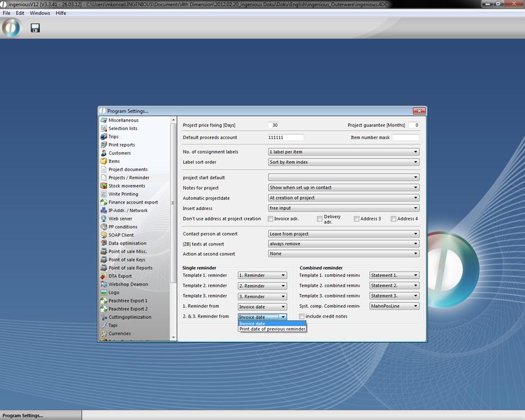Open the Web server settings icon
The image size is (525, 420).
coord(104,218)
